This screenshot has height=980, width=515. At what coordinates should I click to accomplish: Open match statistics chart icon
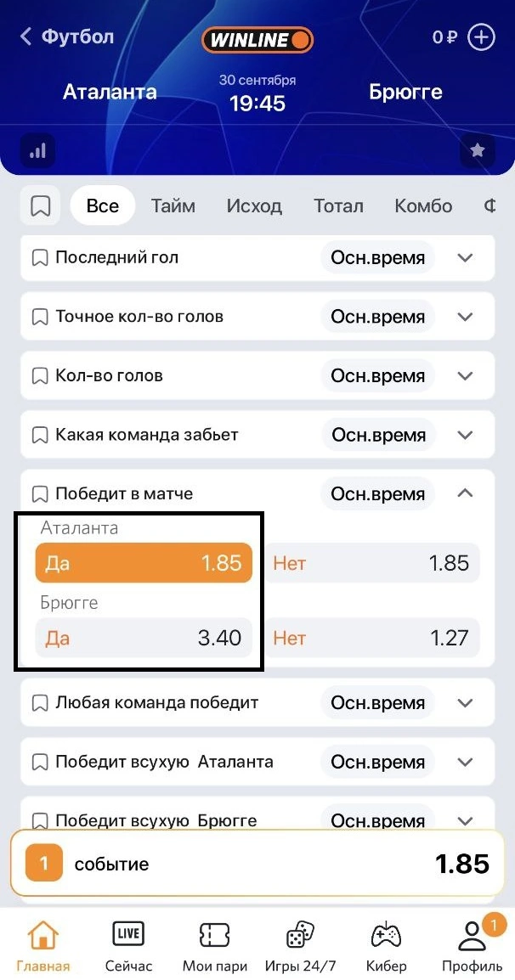(x=37, y=152)
